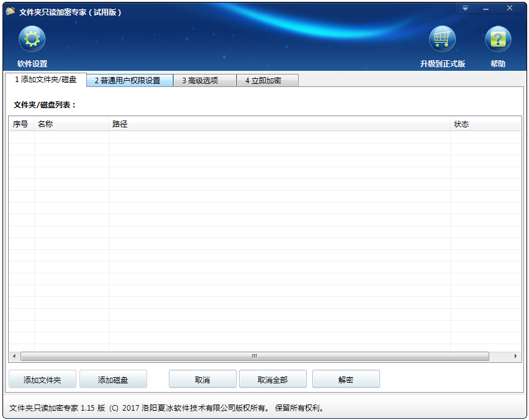Viewport: 529px width, 420px height.
Task: Open the 软件设置 gear icon
Action: tap(32, 39)
